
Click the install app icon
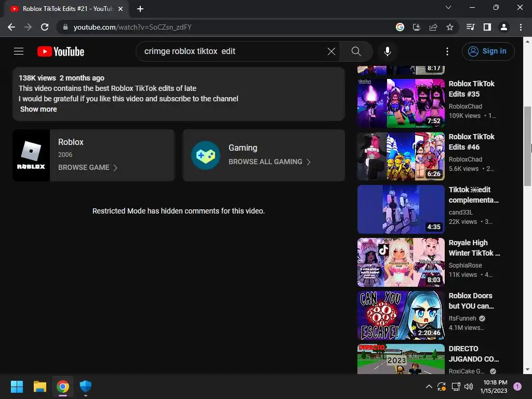(x=416, y=27)
